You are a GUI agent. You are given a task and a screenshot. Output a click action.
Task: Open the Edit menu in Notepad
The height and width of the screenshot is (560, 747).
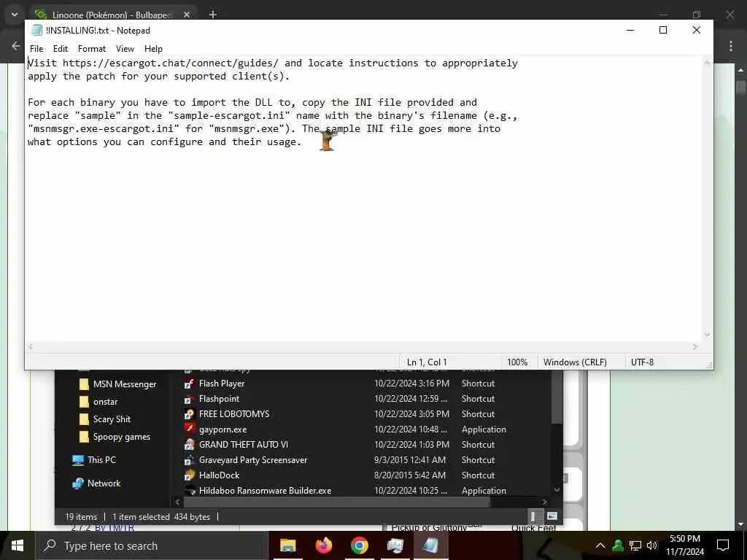[60, 49]
